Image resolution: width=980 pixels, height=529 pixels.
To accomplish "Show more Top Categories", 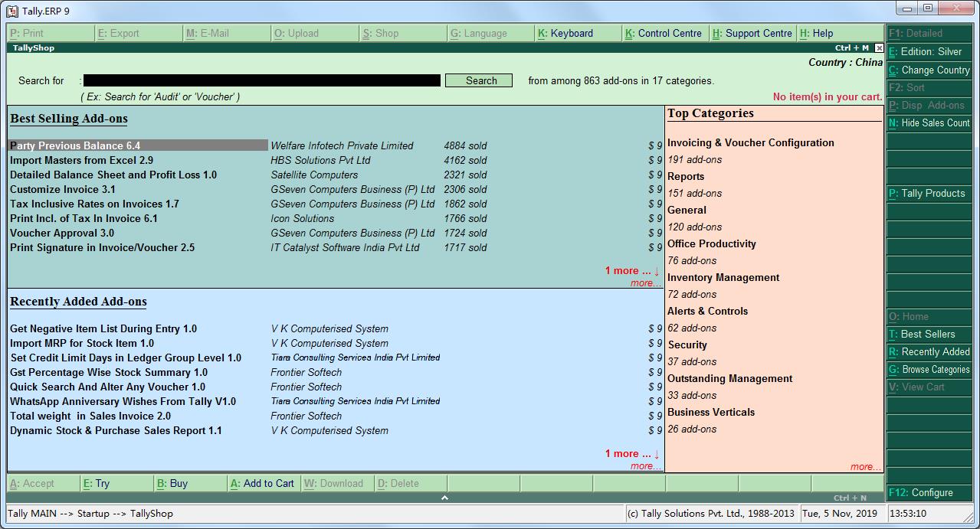I will 865,467.
